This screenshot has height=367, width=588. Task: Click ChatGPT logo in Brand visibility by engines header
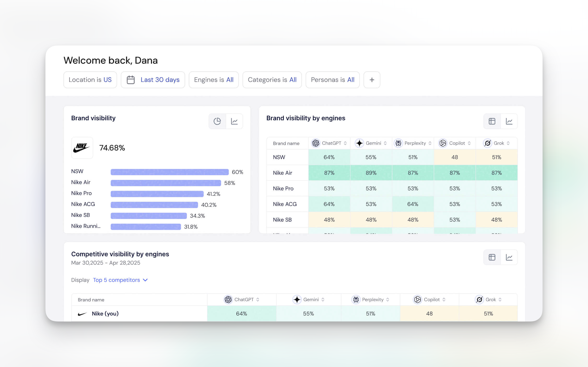point(316,143)
